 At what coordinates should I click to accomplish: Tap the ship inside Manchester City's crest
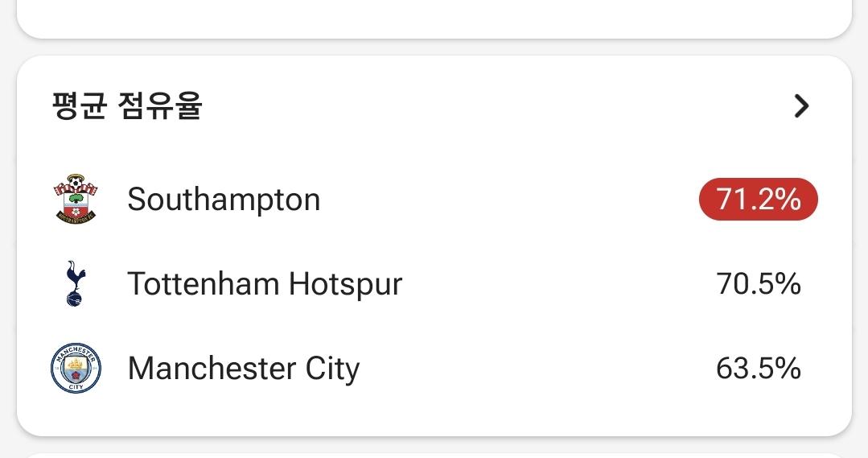click(76, 365)
